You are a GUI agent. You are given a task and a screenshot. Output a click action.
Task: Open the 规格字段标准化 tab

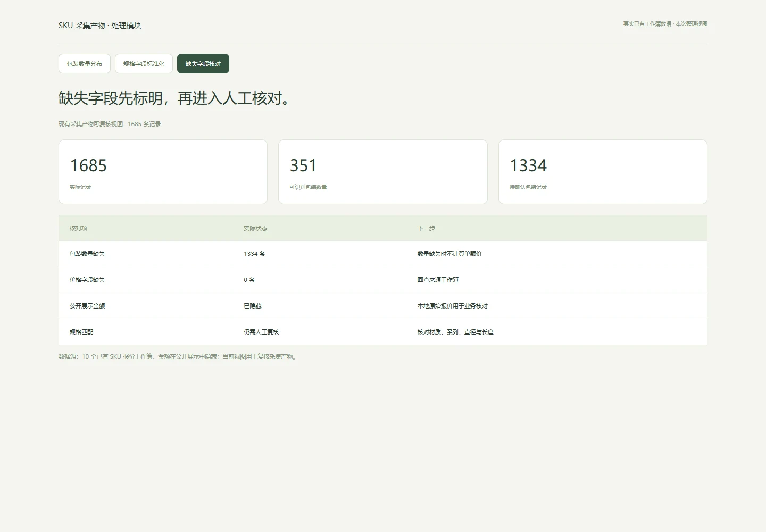click(144, 64)
